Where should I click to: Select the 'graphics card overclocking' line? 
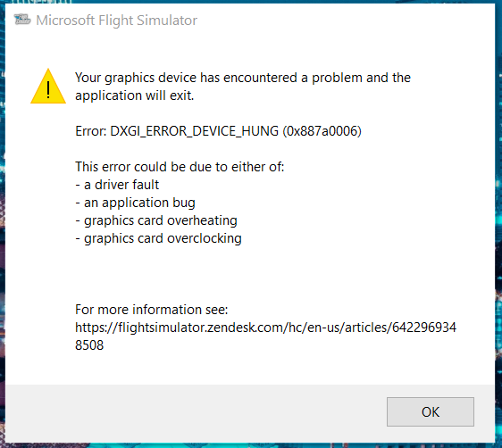pos(158,238)
